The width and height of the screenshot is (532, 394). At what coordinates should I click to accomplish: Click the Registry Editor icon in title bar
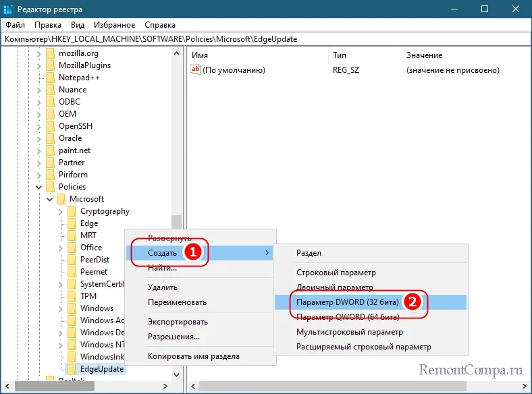(10, 9)
